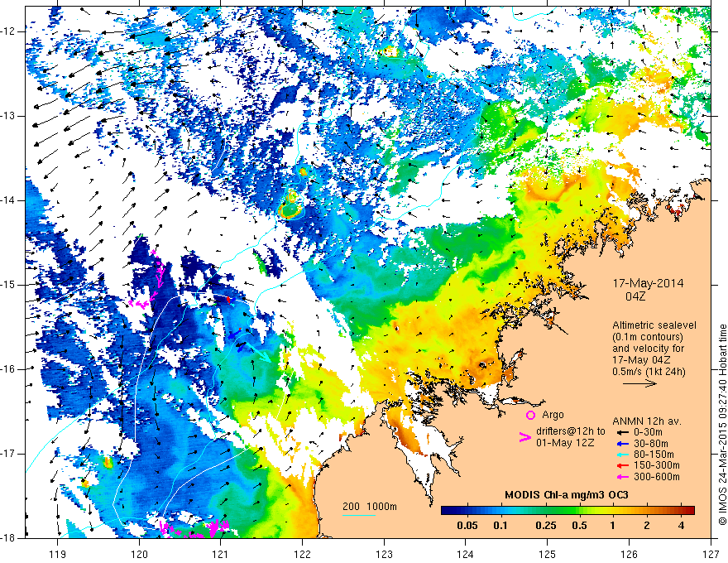Click the blue 30-80m arrow legend symbol

coord(622,444)
